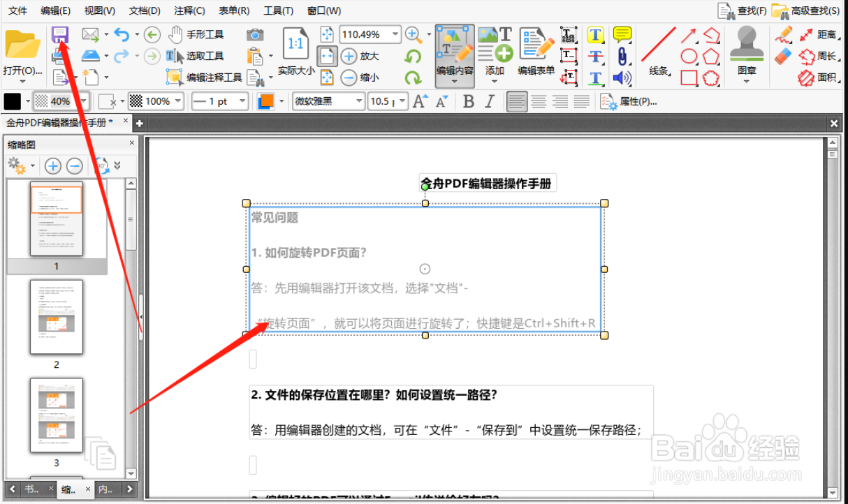This screenshot has height=504, width=848.
Task: Toggle center text alignment
Action: pos(538,101)
